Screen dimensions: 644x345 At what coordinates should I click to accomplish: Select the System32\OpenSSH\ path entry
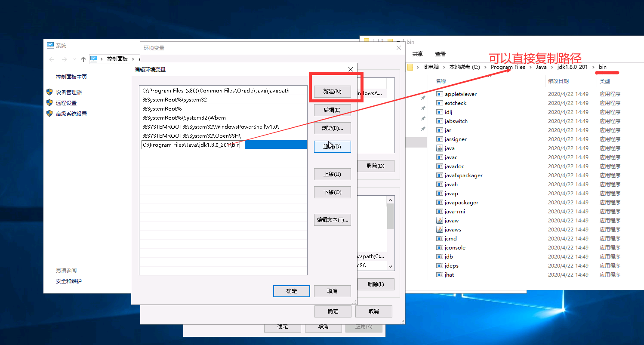(224, 136)
